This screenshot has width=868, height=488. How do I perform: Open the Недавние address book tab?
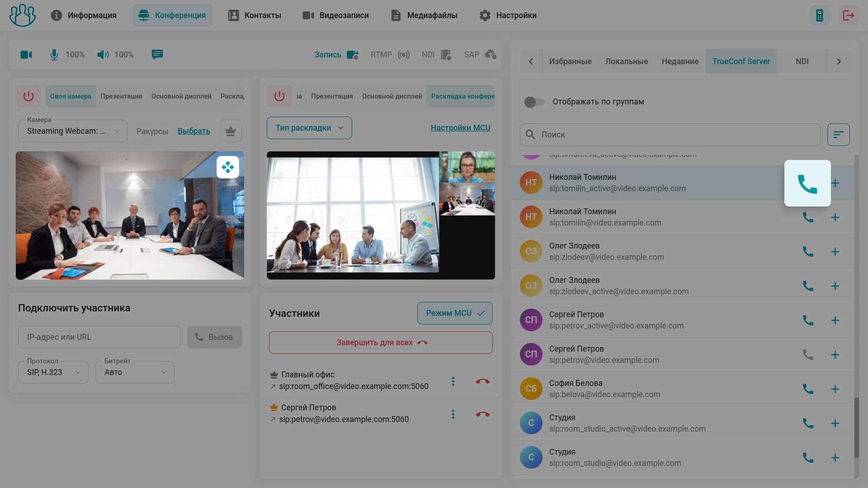pyautogui.click(x=680, y=61)
